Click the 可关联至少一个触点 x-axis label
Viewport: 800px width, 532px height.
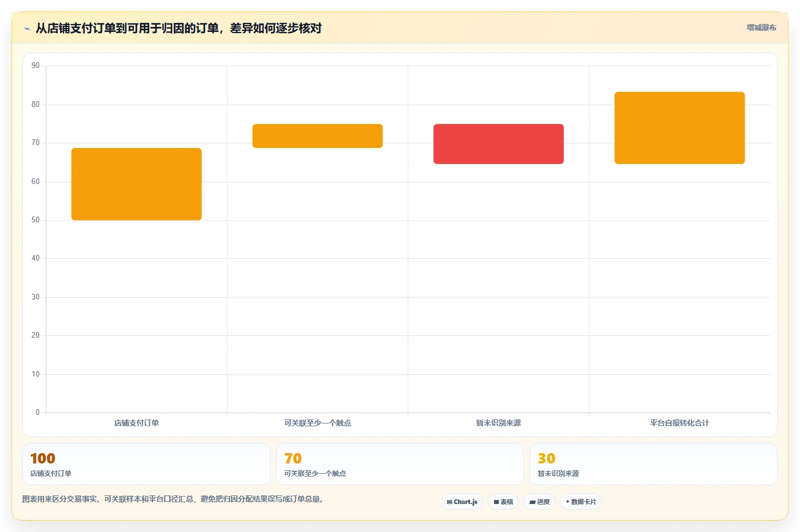(x=317, y=423)
